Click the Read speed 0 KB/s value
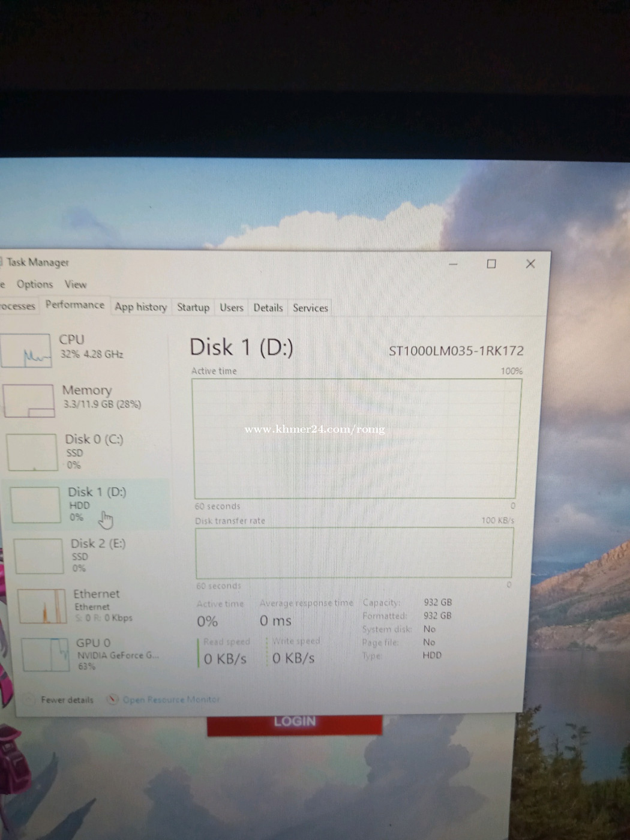630x840 pixels. 225,659
